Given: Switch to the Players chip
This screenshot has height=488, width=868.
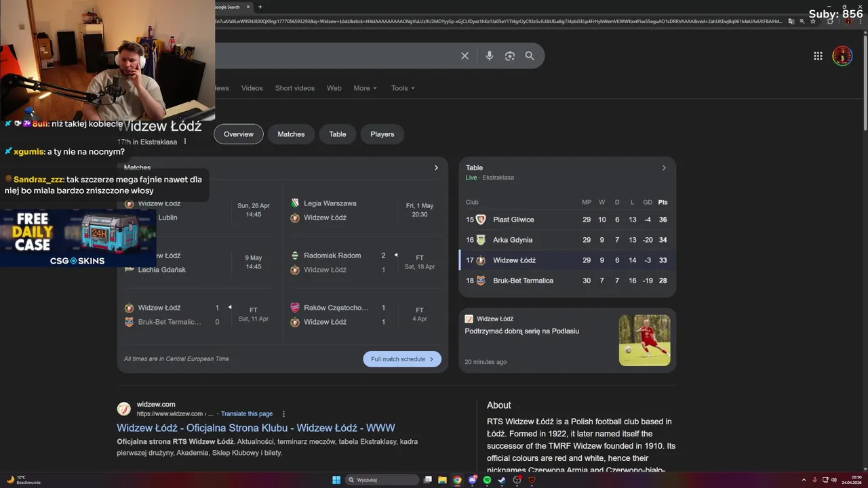Looking at the screenshot, I should [x=382, y=134].
